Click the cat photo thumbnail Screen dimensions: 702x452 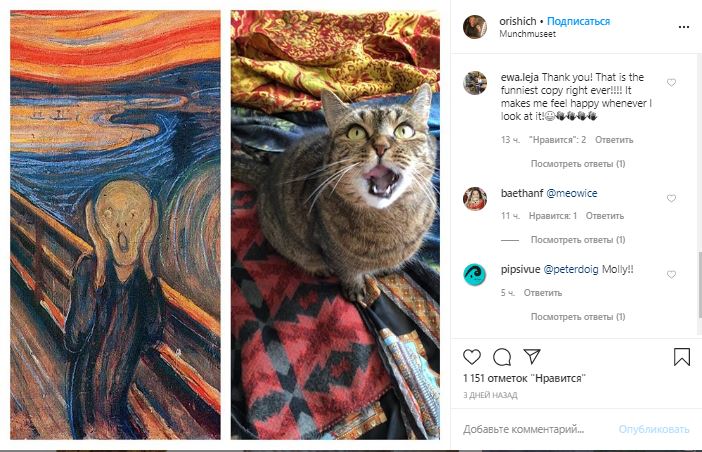tap(335, 225)
